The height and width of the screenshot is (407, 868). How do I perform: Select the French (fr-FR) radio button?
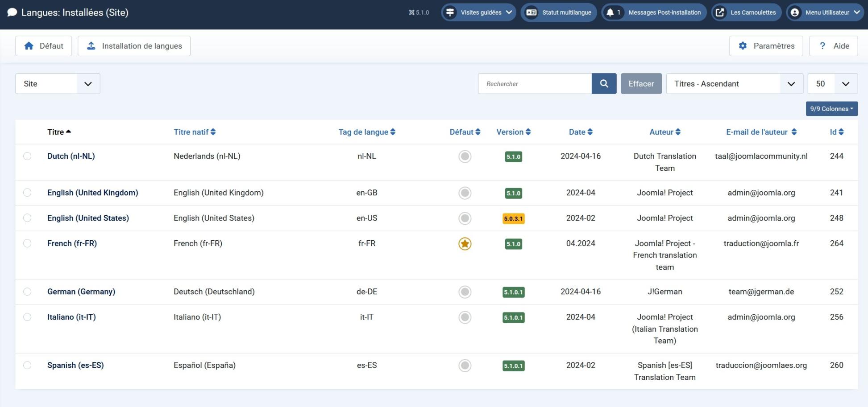[27, 243]
